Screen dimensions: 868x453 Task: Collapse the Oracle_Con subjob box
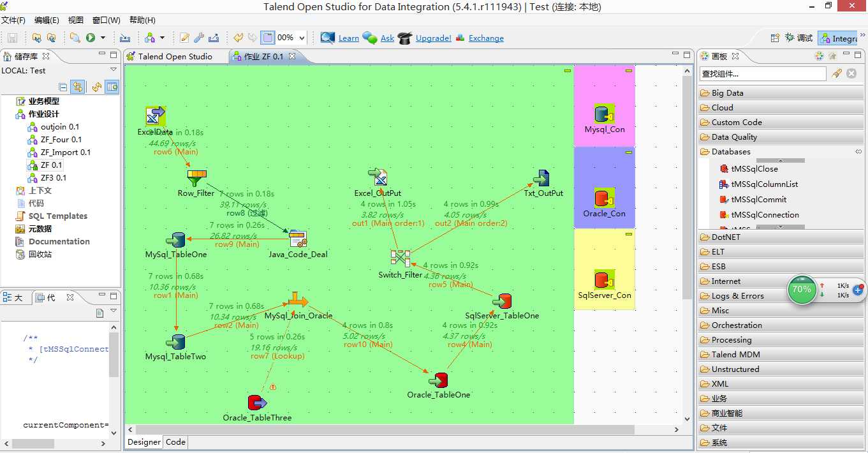pyautogui.click(x=628, y=152)
